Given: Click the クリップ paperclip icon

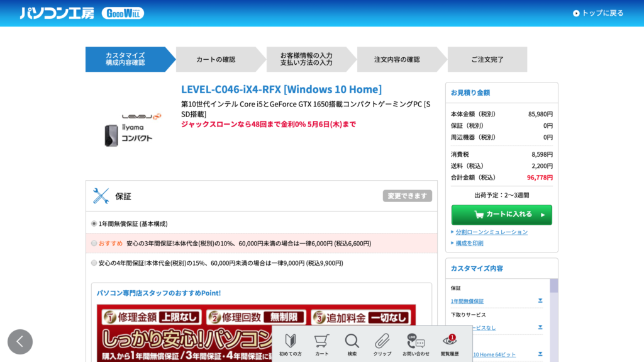Looking at the screenshot, I should click(x=382, y=344).
